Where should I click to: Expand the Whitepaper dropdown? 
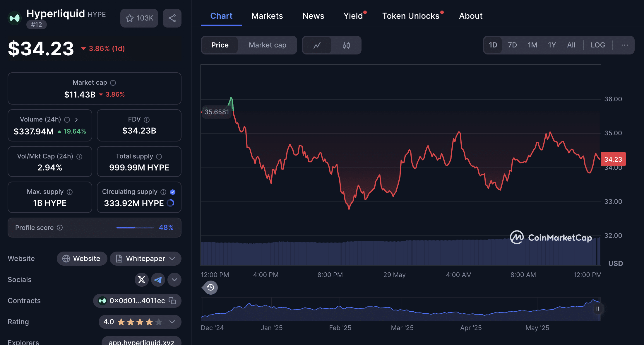point(145,259)
